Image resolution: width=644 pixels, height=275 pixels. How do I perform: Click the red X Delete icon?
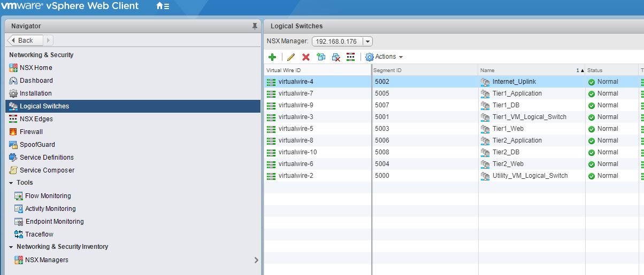pos(306,57)
